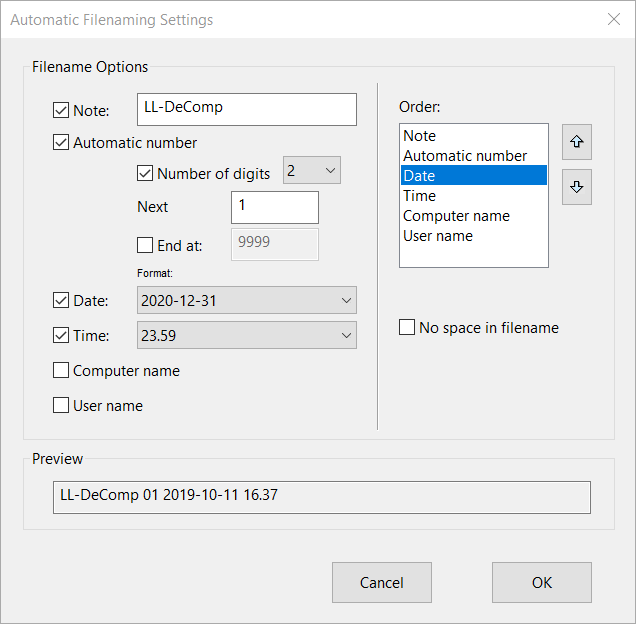
Task: Click the Note text field
Action: [246, 109]
